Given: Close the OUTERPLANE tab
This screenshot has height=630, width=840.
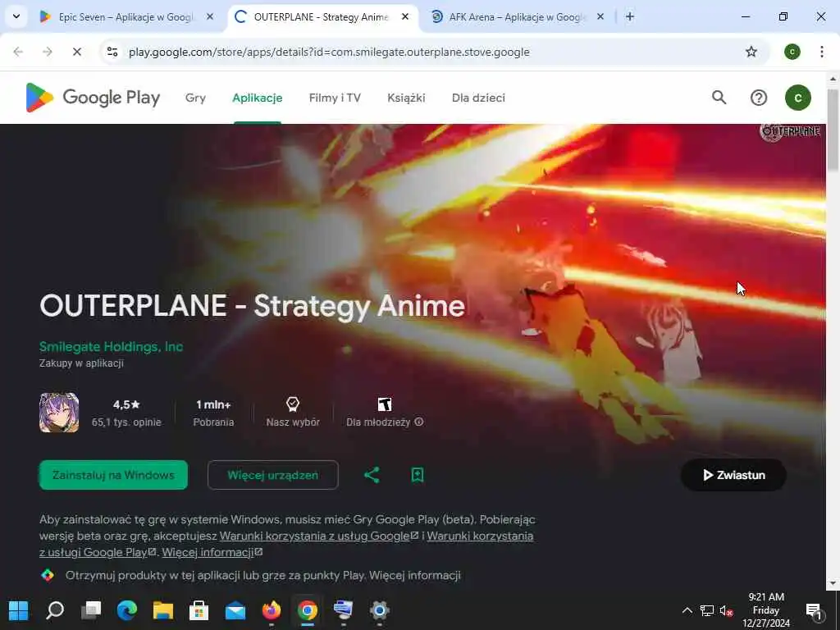Looking at the screenshot, I should (405, 16).
